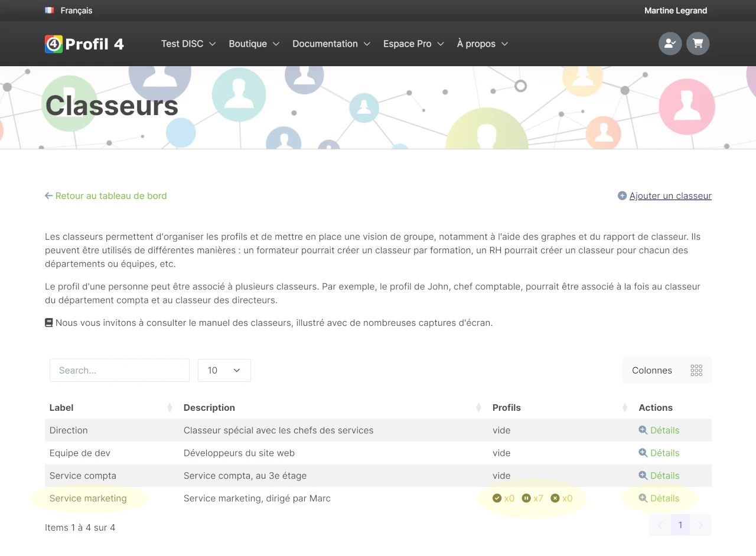The width and height of the screenshot is (756, 556).
Task: Open the user account icon in header
Action: (x=670, y=44)
